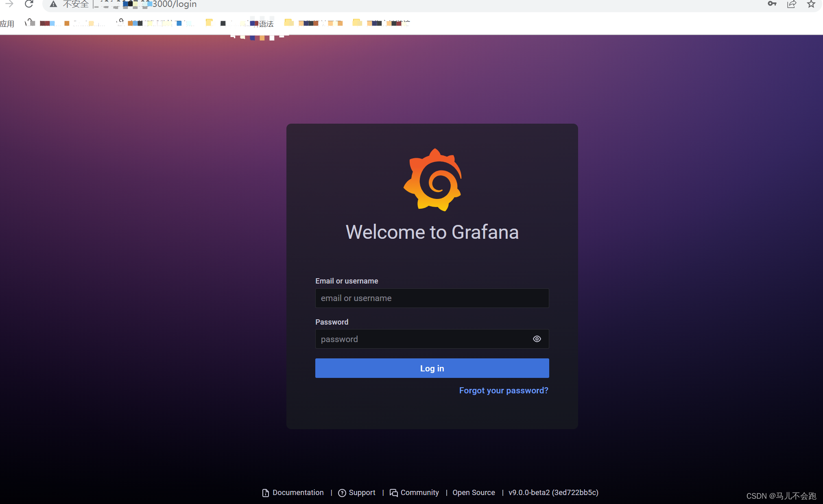Viewport: 823px width, 504px height.
Task: Click the Grafana logo
Action: [x=432, y=180]
